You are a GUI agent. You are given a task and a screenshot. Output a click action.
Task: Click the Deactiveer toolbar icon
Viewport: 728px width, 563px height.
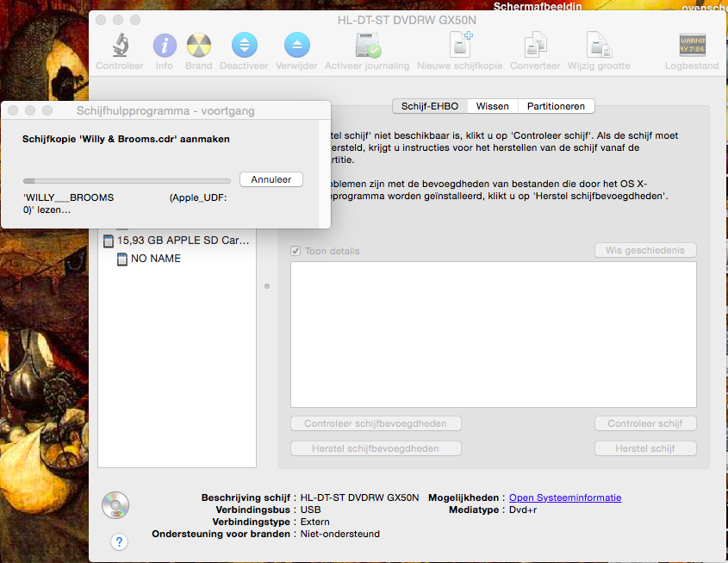click(245, 45)
